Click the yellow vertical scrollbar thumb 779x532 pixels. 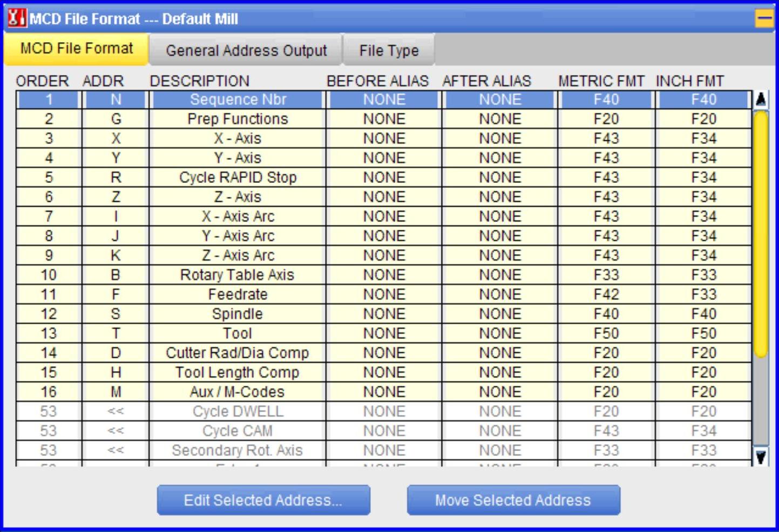coord(761,234)
